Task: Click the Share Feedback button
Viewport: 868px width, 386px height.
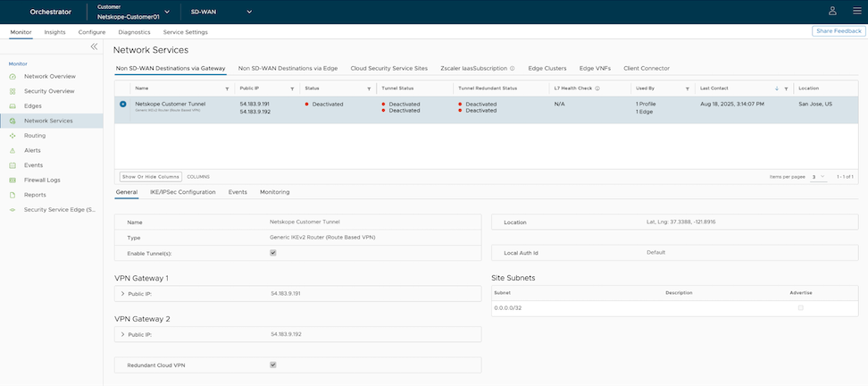Action: point(838,31)
